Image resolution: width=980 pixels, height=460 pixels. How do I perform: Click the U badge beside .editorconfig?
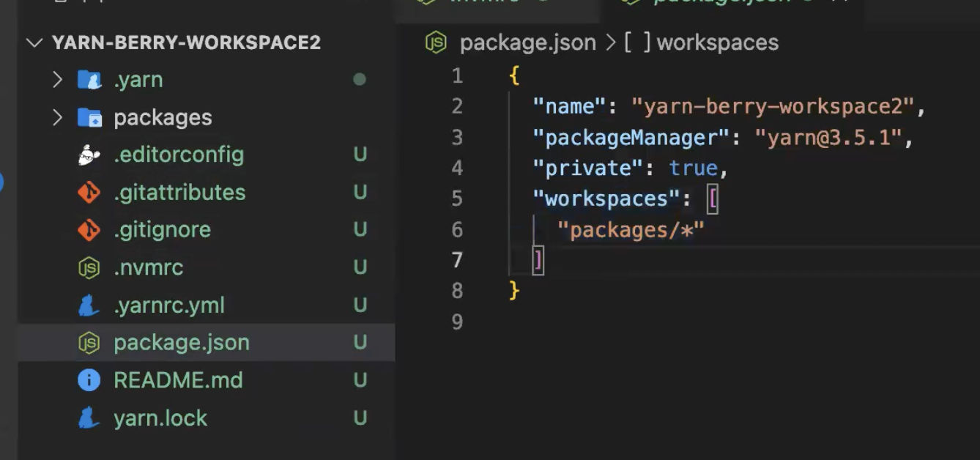(x=360, y=155)
